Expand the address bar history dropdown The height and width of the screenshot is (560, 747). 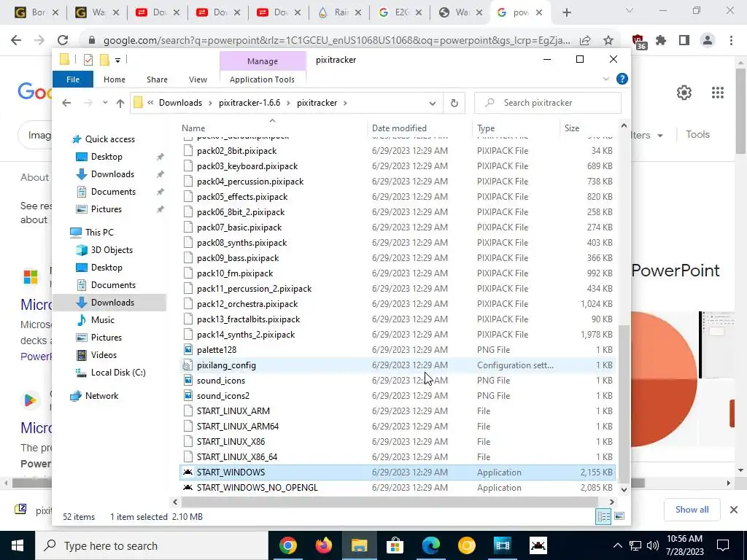[x=432, y=103]
